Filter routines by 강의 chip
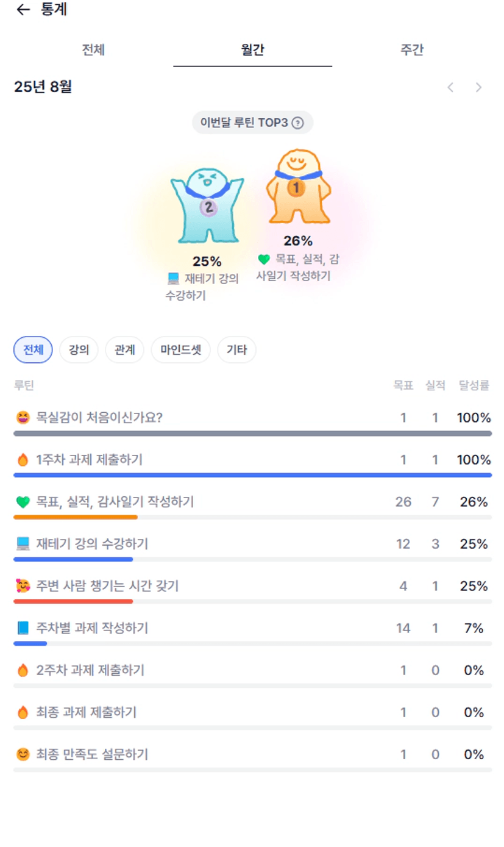Screen dimensions: 504x847 click(79, 350)
